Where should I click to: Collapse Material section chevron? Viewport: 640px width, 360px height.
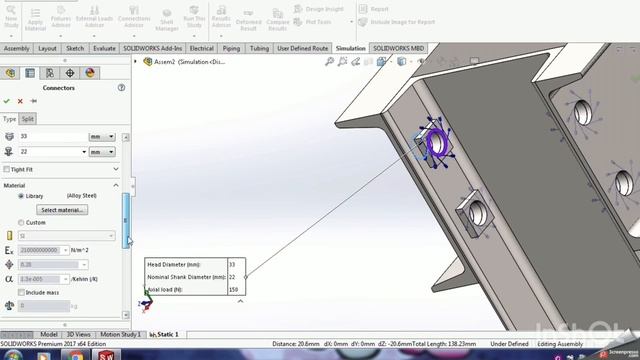click(x=116, y=185)
